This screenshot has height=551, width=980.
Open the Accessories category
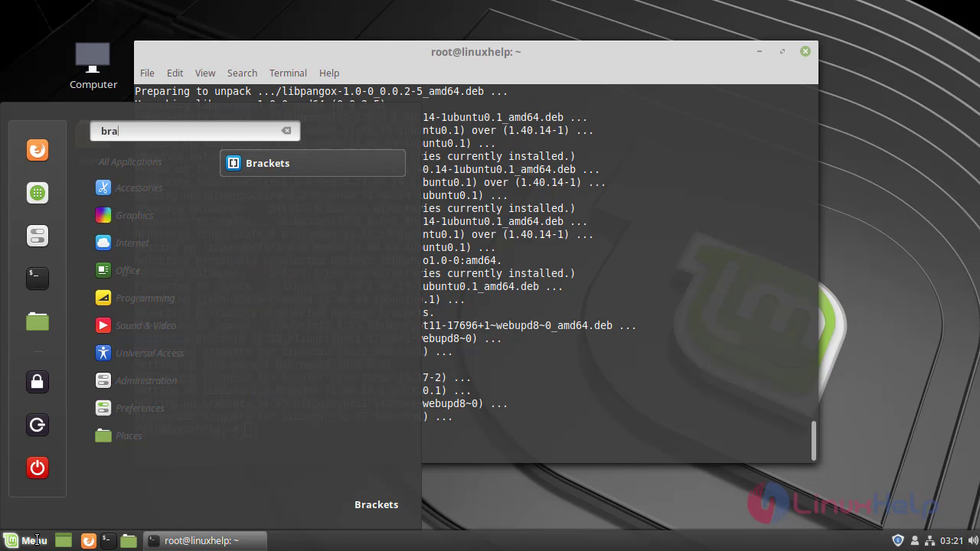click(129, 187)
